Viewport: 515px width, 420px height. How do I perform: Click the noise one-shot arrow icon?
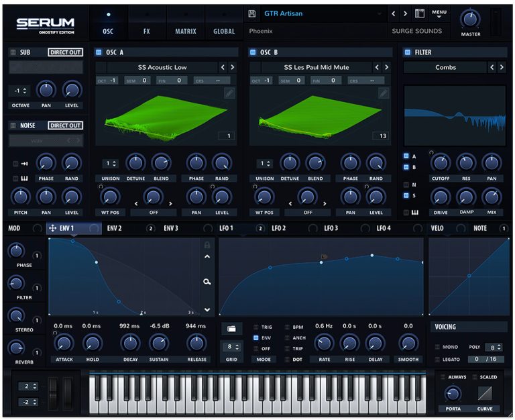[x=24, y=163]
